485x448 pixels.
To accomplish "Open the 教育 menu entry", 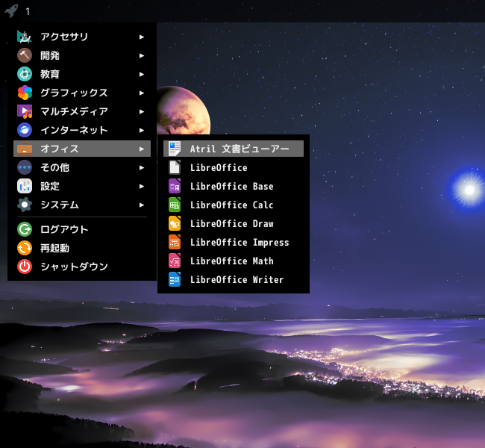I will point(82,74).
